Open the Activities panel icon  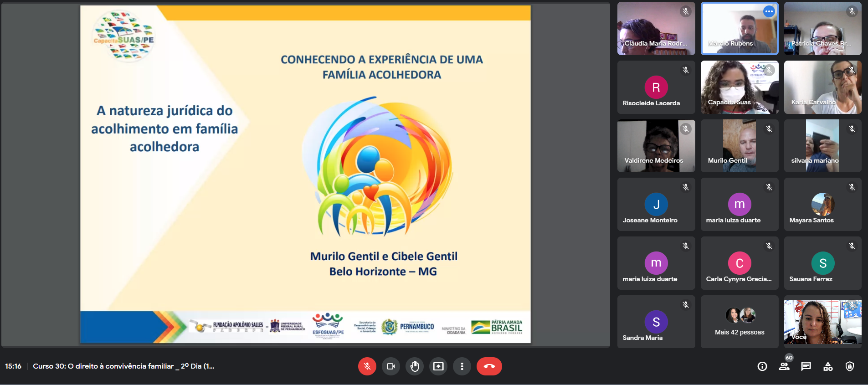828,366
